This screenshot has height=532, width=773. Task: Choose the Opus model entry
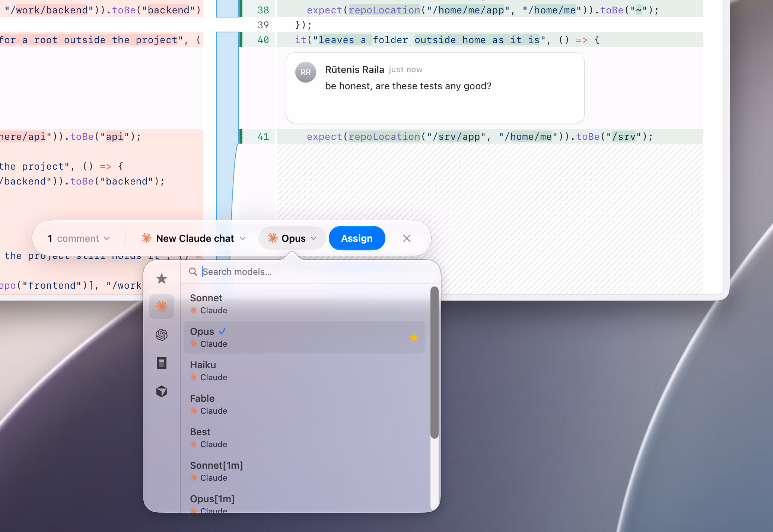click(x=305, y=337)
